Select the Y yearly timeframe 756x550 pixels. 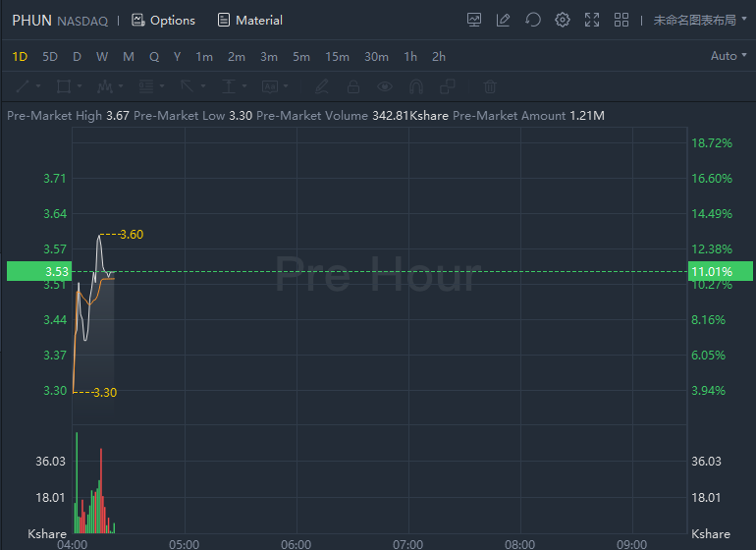177,57
